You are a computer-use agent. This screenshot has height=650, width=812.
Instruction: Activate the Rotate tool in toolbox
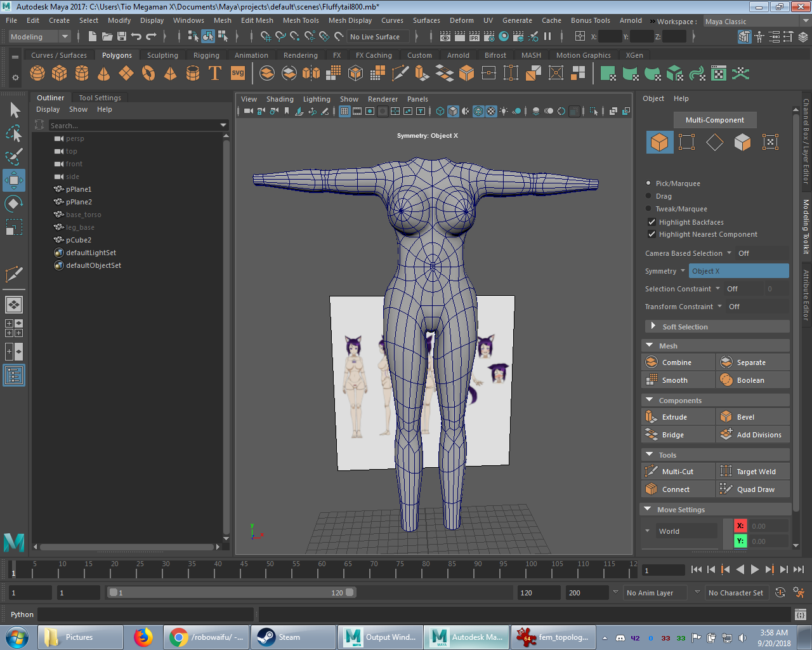[x=14, y=204]
